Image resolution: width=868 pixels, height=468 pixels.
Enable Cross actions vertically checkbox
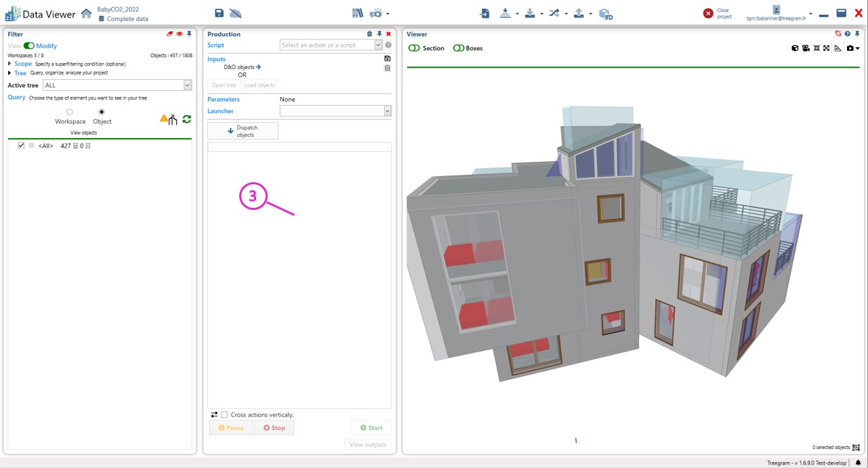pyautogui.click(x=224, y=414)
